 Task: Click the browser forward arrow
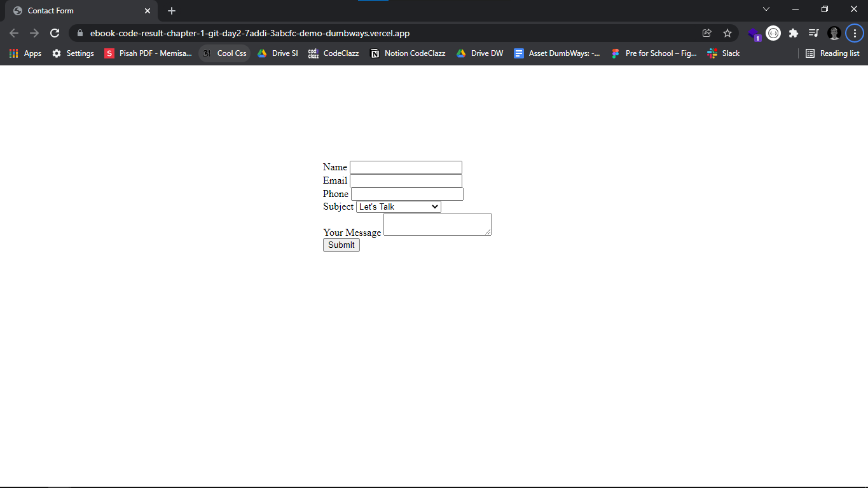click(34, 33)
